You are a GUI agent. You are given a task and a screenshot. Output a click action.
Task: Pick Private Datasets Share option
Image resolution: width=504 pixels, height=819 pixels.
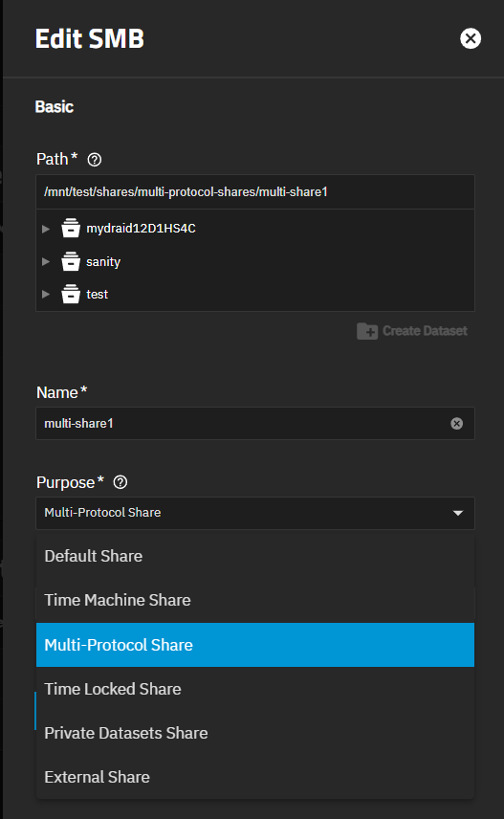pos(255,733)
